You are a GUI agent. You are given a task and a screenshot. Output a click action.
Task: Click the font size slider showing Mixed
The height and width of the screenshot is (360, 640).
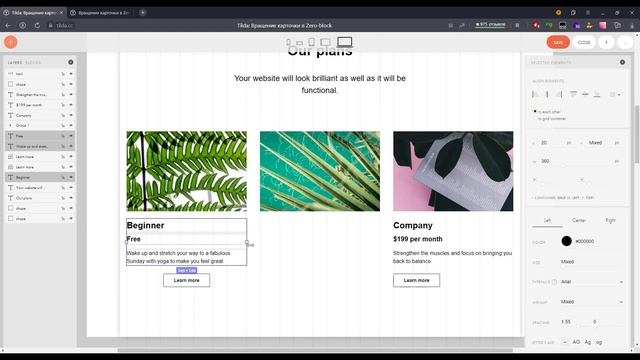click(x=592, y=267)
